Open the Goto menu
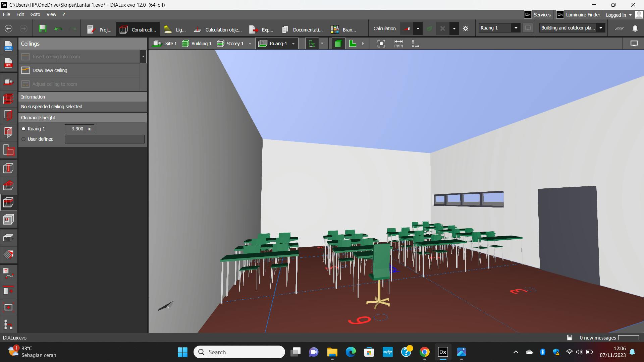The image size is (644, 362). 35,14
